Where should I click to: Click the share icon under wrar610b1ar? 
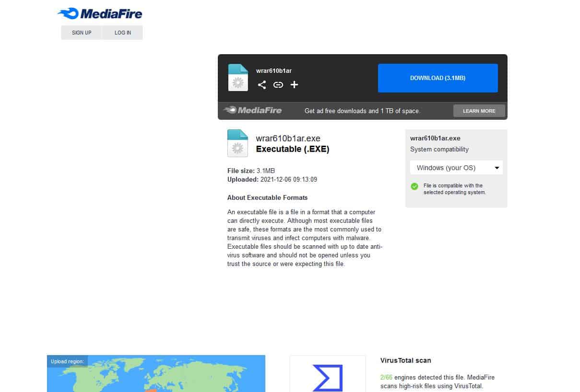click(261, 85)
